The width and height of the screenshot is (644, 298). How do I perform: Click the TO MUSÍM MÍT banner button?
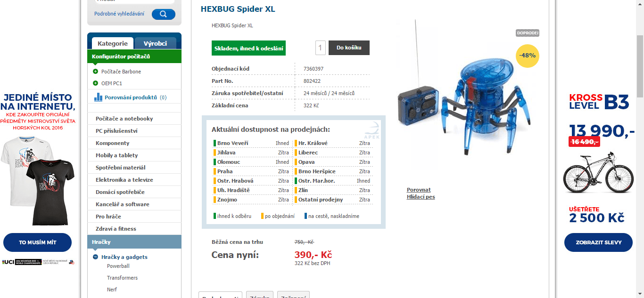(38, 242)
